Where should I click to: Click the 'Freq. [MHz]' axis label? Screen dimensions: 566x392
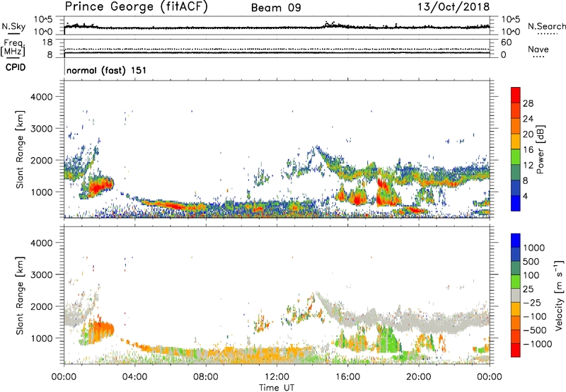pos(13,47)
